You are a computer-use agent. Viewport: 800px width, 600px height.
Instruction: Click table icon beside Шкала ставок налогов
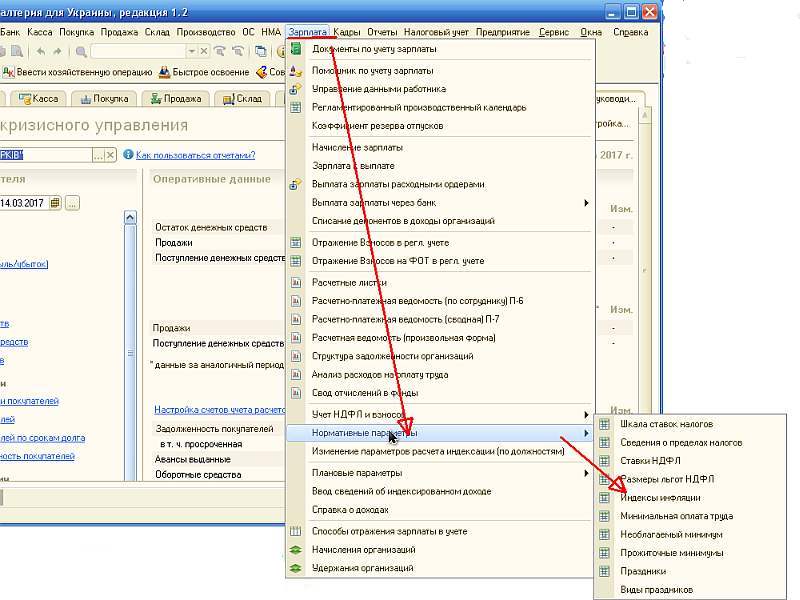point(605,424)
